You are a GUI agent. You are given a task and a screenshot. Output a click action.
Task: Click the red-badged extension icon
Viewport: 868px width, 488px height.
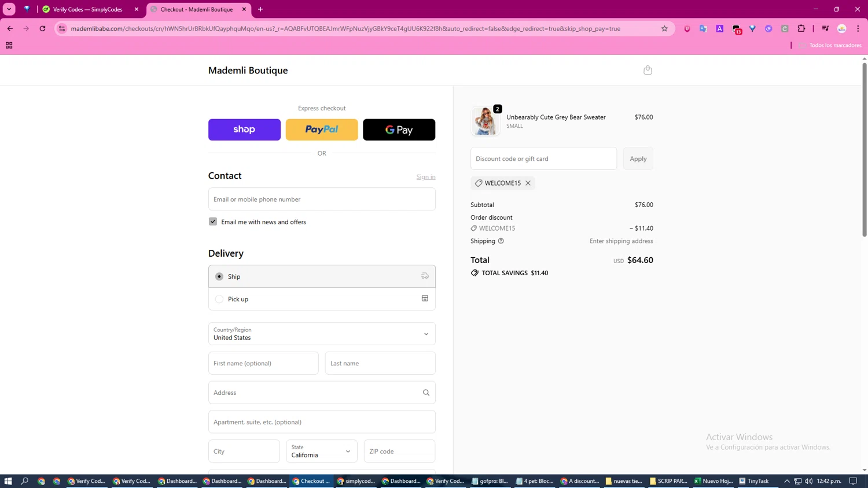[x=737, y=29]
